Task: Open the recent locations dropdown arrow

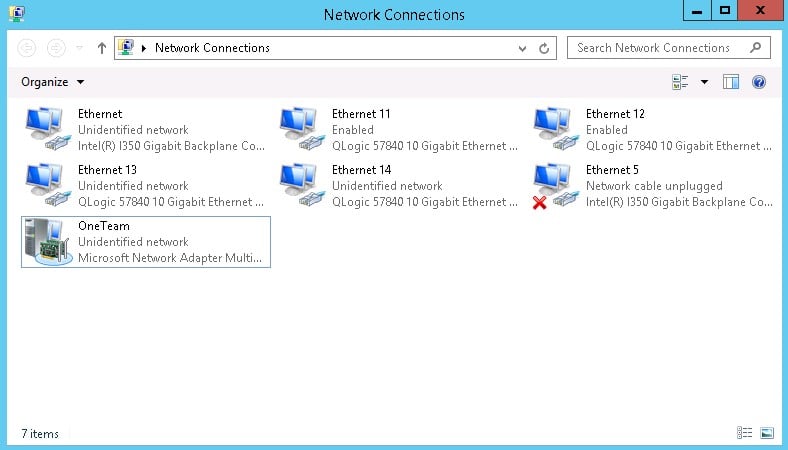Action: pyautogui.click(x=79, y=48)
